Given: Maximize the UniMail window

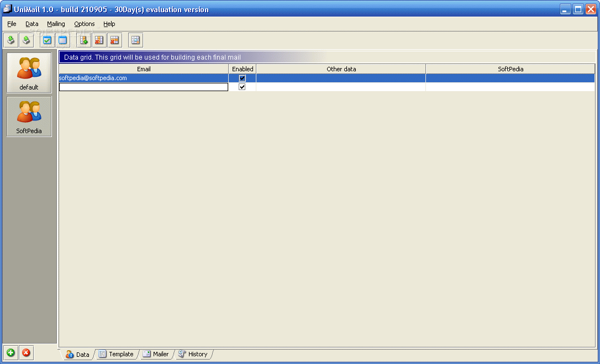Looking at the screenshot, I should pyautogui.click(x=578, y=9).
